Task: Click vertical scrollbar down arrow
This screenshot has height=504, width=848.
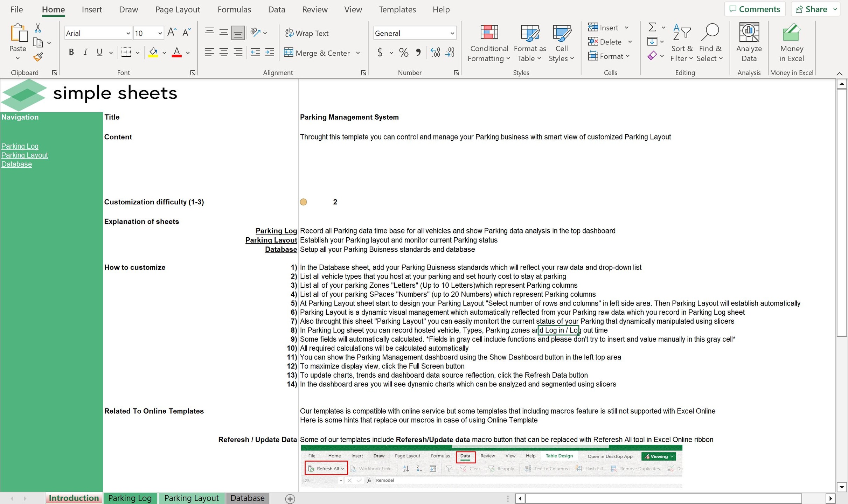Action: point(841,486)
